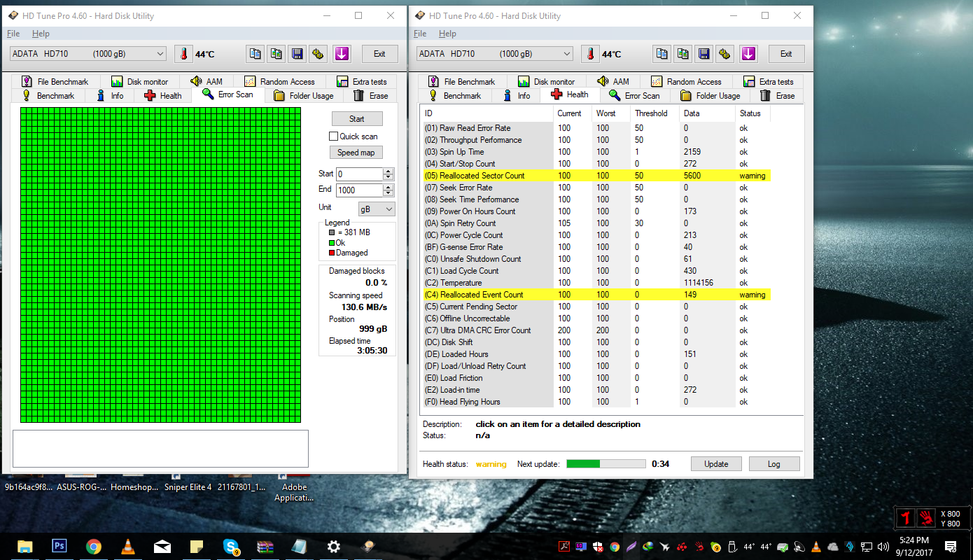Click thermometer temperature icon in left window
This screenshot has width=973, height=560.
(x=183, y=54)
